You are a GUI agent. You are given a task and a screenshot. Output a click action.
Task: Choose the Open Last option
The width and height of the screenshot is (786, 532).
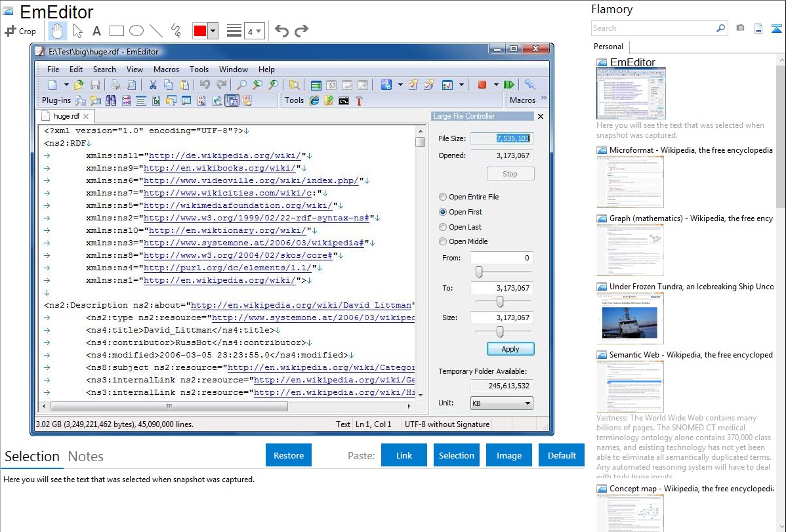point(443,227)
